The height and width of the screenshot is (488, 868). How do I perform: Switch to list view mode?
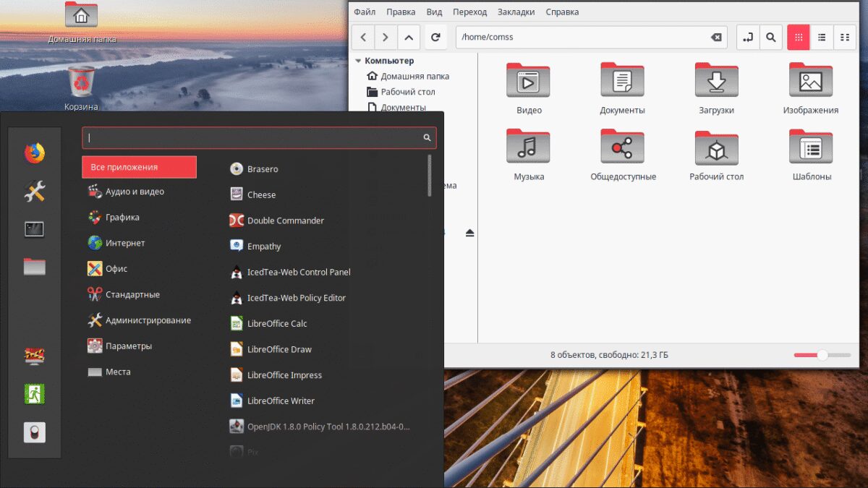point(822,37)
